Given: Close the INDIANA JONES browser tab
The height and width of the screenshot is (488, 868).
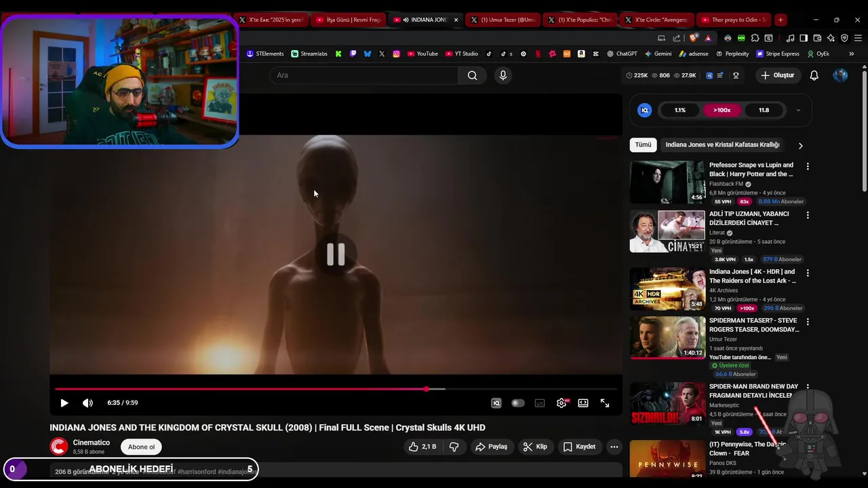Looking at the screenshot, I should tap(456, 20).
